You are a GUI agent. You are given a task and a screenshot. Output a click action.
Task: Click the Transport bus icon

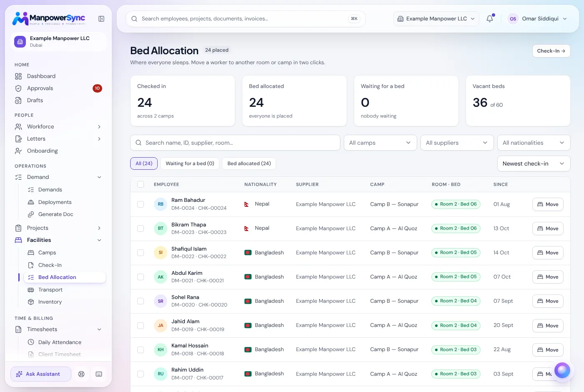(x=31, y=290)
